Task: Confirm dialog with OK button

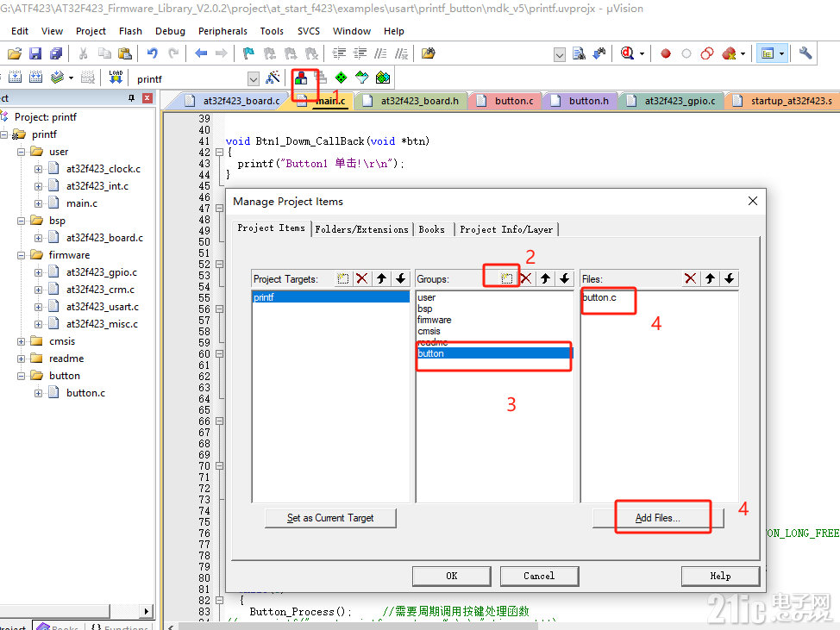Action: pyautogui.click(x=452, y=576)
